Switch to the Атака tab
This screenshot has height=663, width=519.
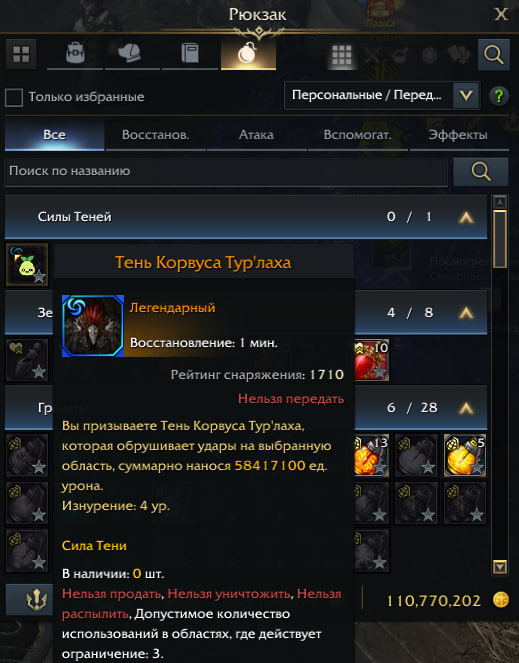click(x=256, y=135)
